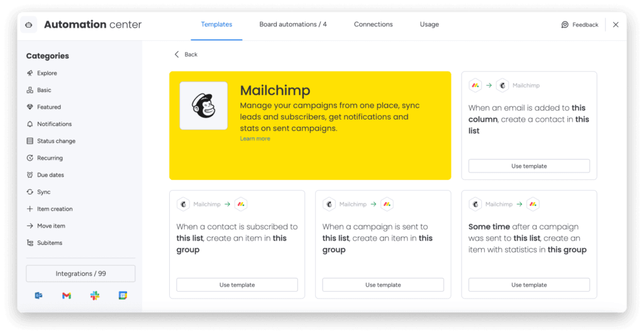Select the Status change icon
Viewport: 644px width, 335px height.
pyautogui.click(x=30, y=141)
